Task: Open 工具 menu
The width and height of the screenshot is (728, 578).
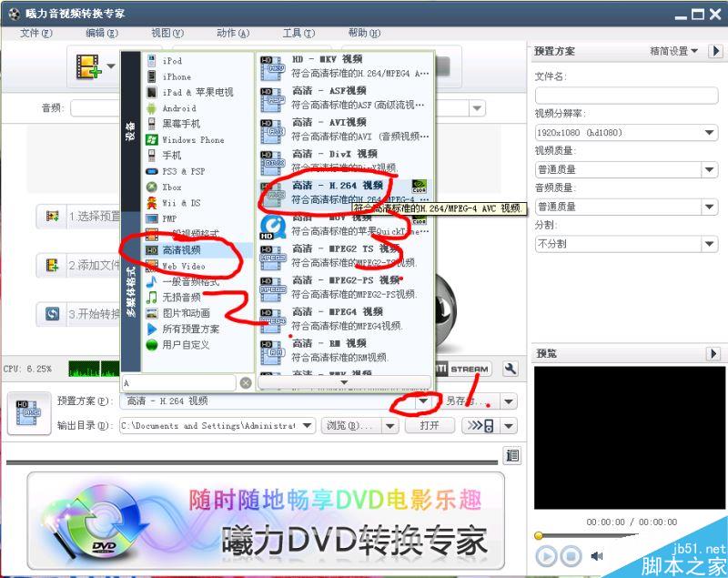Action: pyautogui.click(x=298, y=34)
